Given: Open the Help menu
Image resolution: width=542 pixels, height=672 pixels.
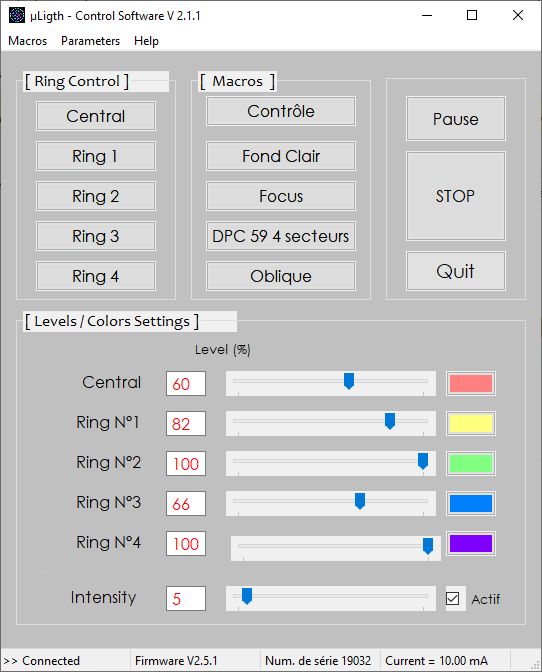Looking at the screenshot, I should (146, 41).
